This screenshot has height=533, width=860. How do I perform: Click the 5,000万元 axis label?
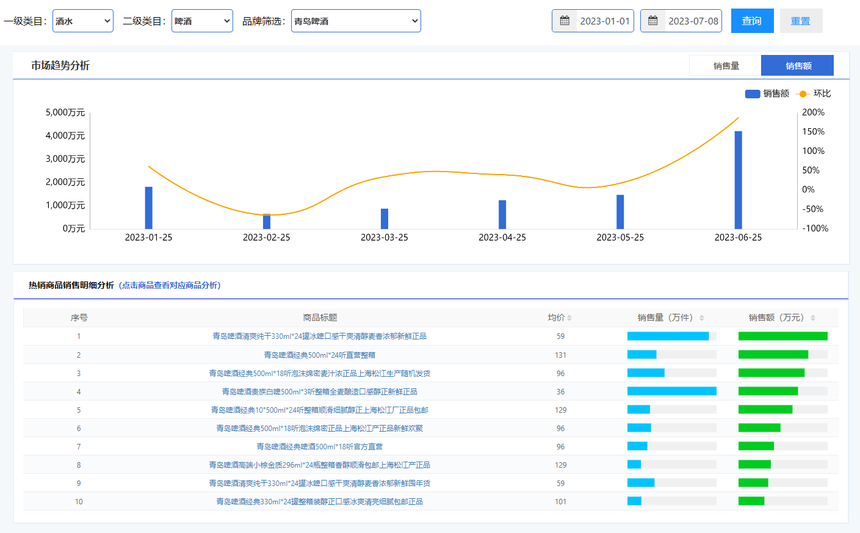coord(65,112)
